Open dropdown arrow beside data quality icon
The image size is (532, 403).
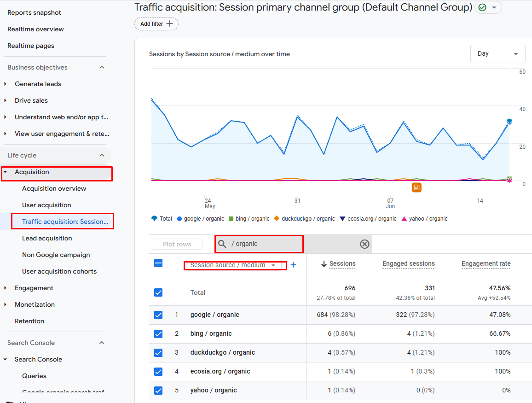click(494, 7)
